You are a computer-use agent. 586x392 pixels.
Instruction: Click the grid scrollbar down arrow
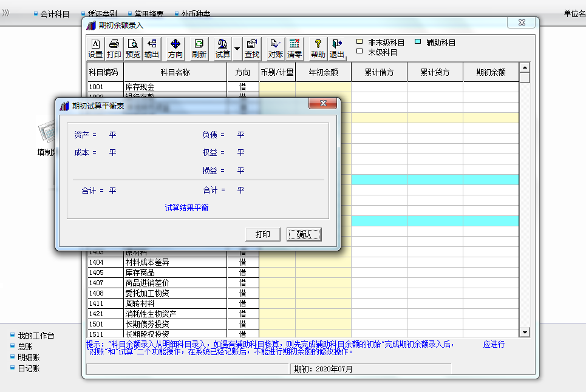(525, 333)
